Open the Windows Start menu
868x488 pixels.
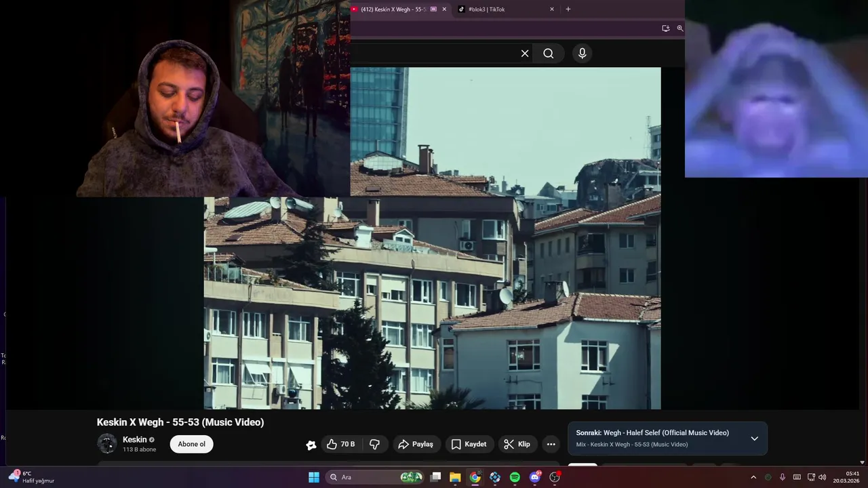pyautogui.click(x=314, y=477)
